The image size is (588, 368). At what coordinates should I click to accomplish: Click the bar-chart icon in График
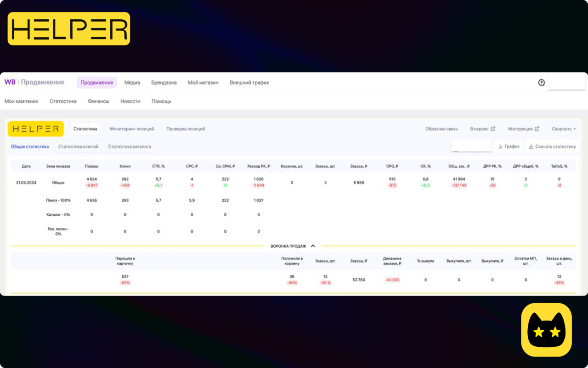pyautogui.click(x=501, y=147)
